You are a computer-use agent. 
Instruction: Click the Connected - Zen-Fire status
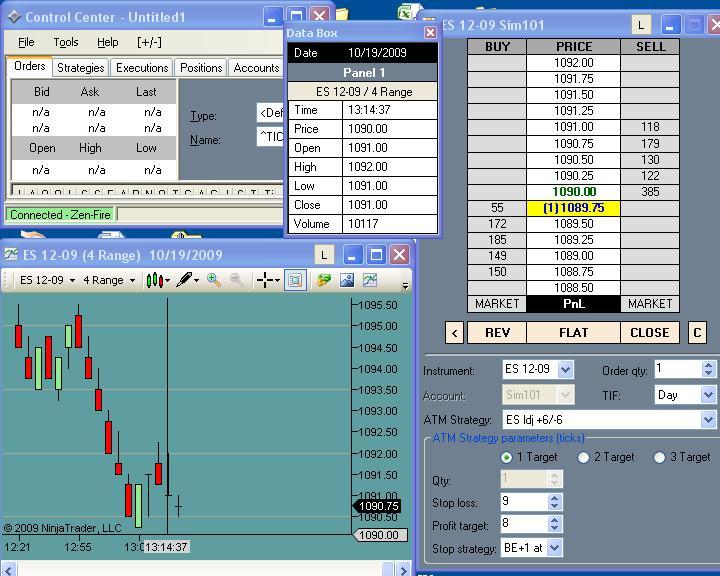[60, 215]
